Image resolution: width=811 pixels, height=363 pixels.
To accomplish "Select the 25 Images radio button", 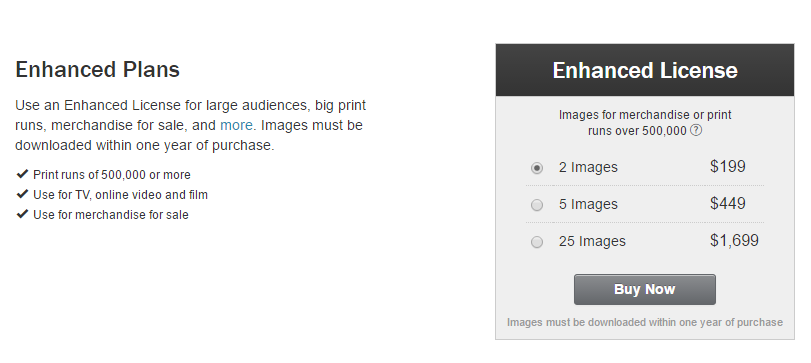I will point(537,242).
